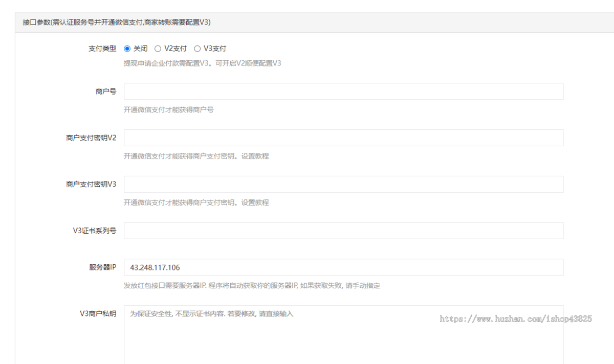Click the 商户支付密钥V2 label
The width and height of the screenshot is (614, 364).
click(91, 138)
